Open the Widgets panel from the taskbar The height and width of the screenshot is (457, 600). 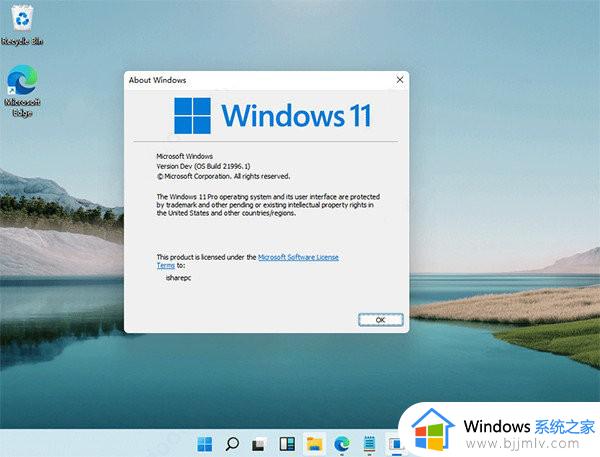(287, 444)
